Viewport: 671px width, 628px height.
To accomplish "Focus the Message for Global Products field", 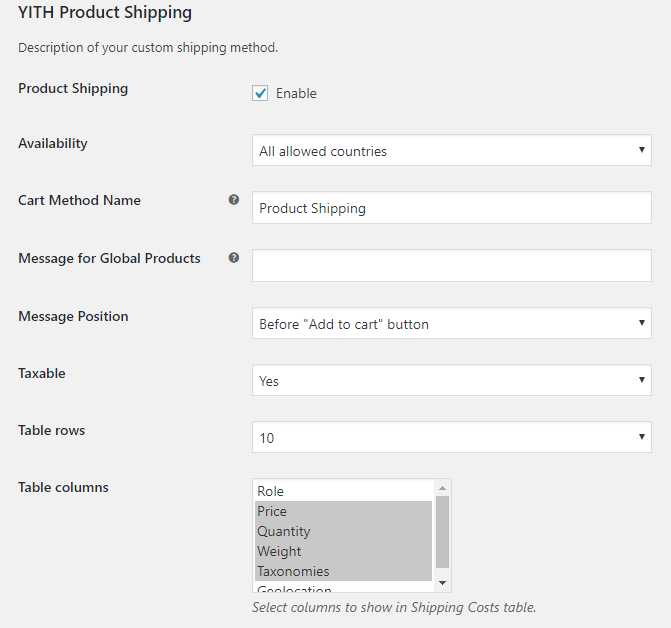I will pos(451,266).
